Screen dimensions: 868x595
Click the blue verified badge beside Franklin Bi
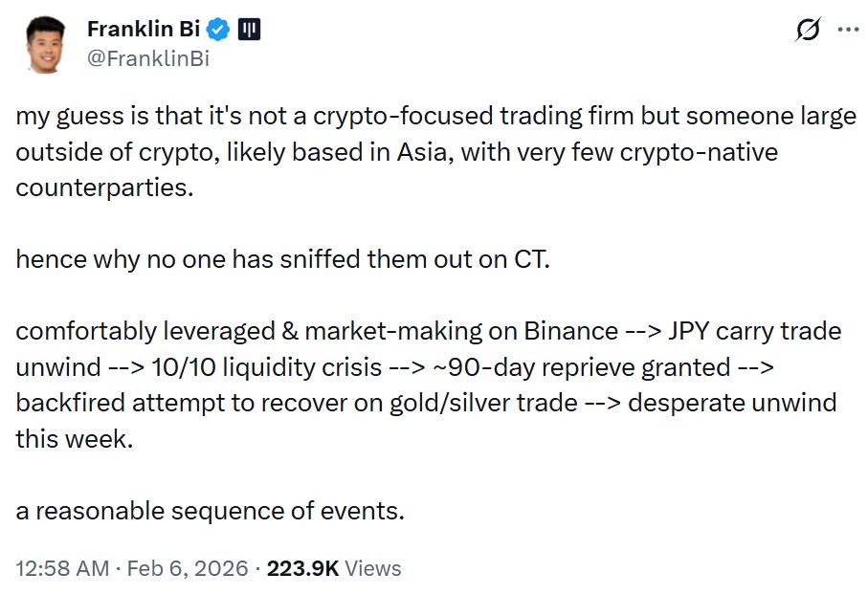pyautogui.click(x=219, y=29)
